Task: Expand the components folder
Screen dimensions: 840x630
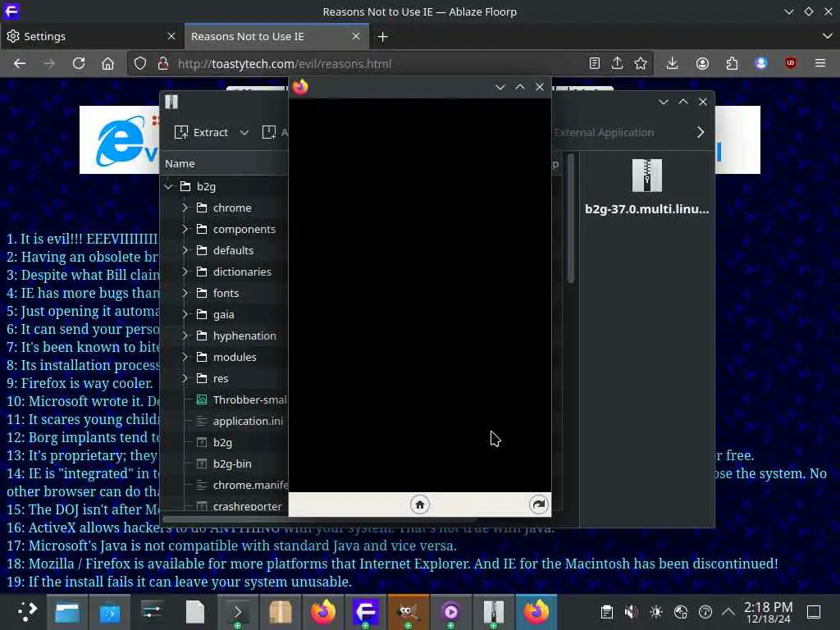Action: coord(185,230)
